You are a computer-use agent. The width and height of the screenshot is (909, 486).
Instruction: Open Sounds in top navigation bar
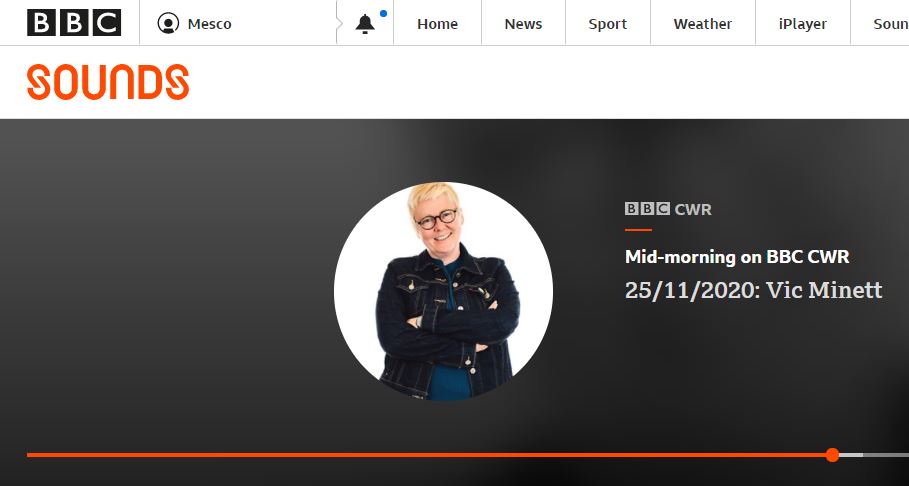890,24
